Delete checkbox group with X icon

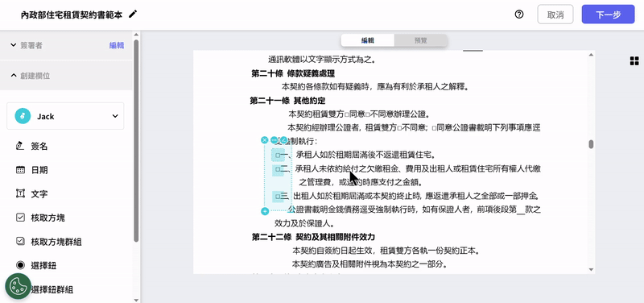pos(265,140)
